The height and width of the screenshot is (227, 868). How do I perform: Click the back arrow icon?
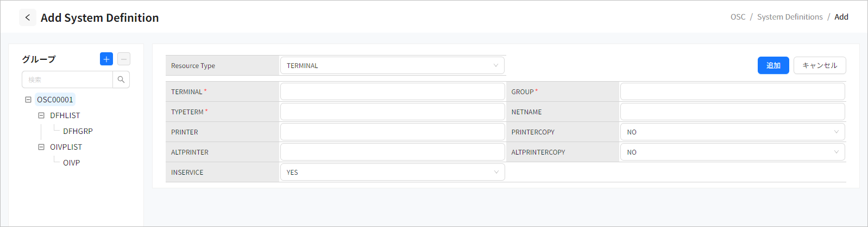click(x=28, y=17)
